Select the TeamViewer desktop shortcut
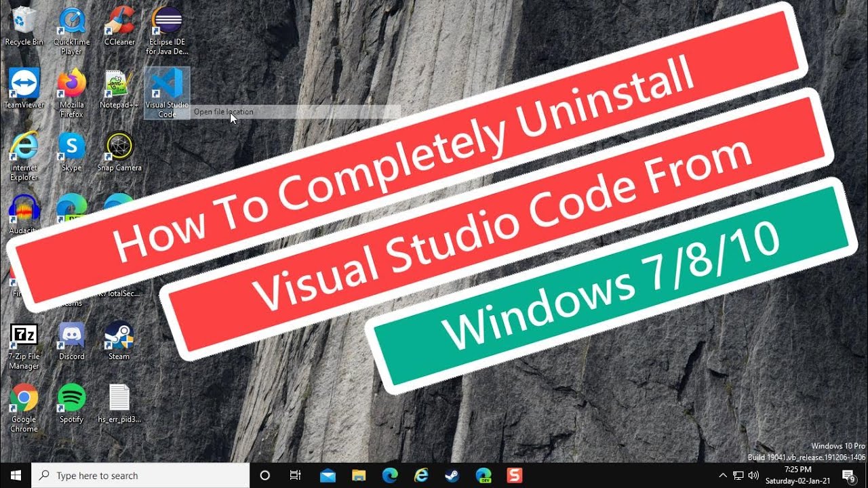Image resolution: width=868 pixels, height=488 pixels. (24, 89)
